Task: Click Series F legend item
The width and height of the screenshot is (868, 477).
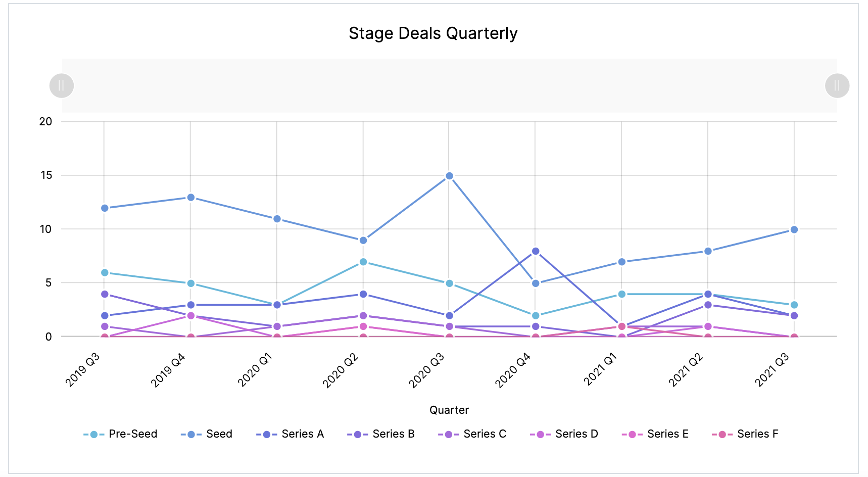Action: (746, 434)
